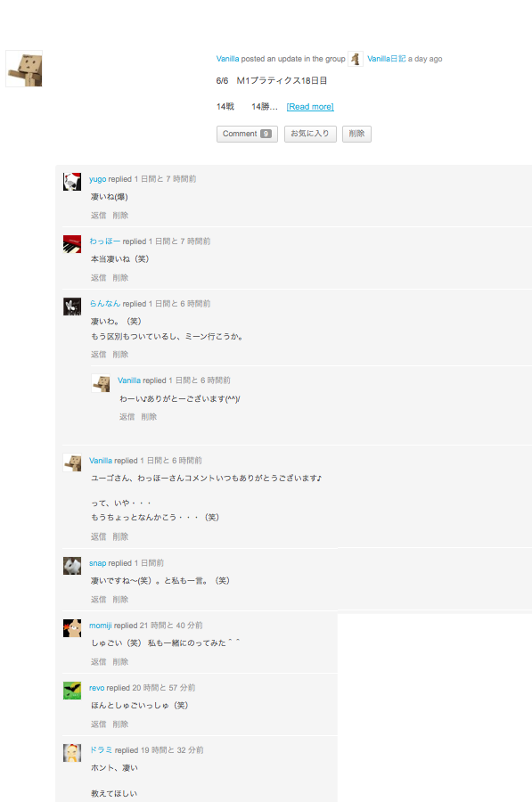
Task: Click 削除 under わっほー's comment
Action: [120, 278]
